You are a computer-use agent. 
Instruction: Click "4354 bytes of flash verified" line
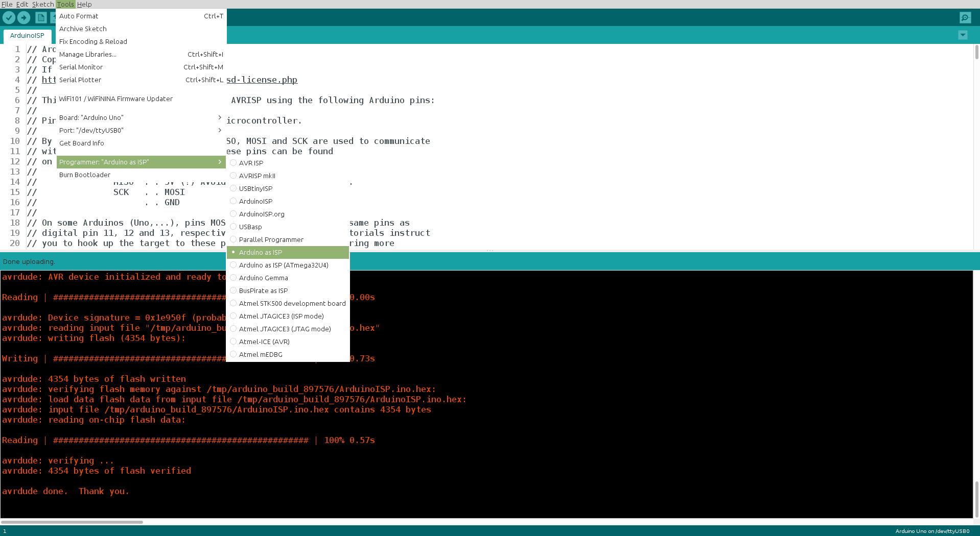click(x=97, y=471)
